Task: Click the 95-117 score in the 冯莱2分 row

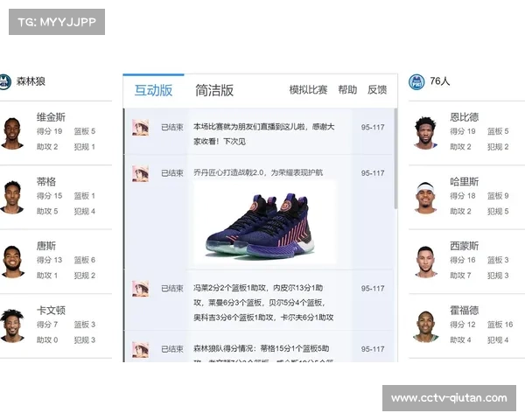Action: (373, 289)
